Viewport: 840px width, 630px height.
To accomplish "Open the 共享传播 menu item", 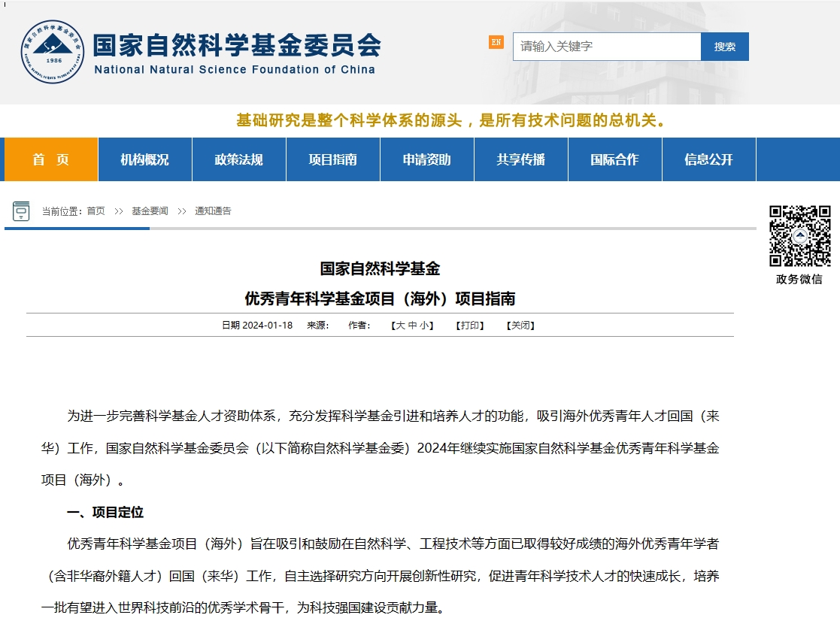I will (x=520, y=159).
